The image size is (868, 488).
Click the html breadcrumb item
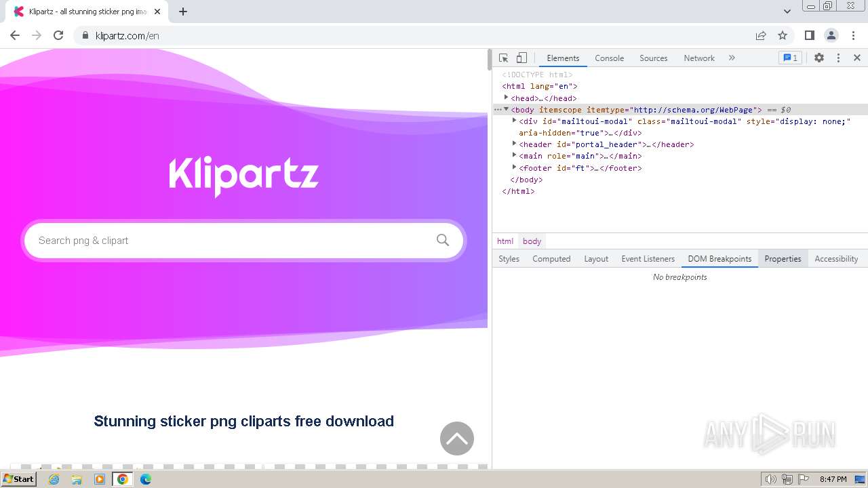click(x=505, y=241)
